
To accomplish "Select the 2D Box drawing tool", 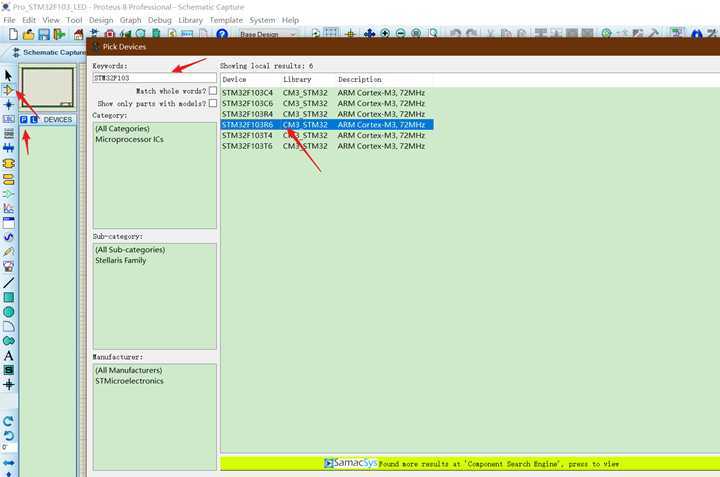I will click(8, 297).
